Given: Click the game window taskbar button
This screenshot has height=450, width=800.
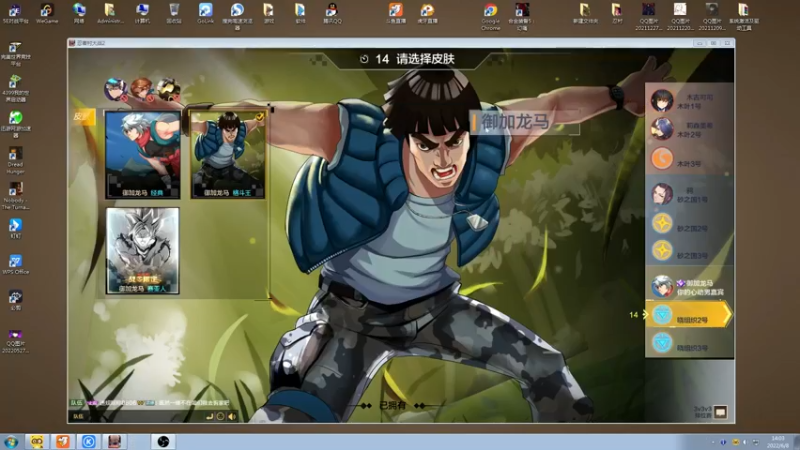Looking at the screenshot, I should point(114,441).
